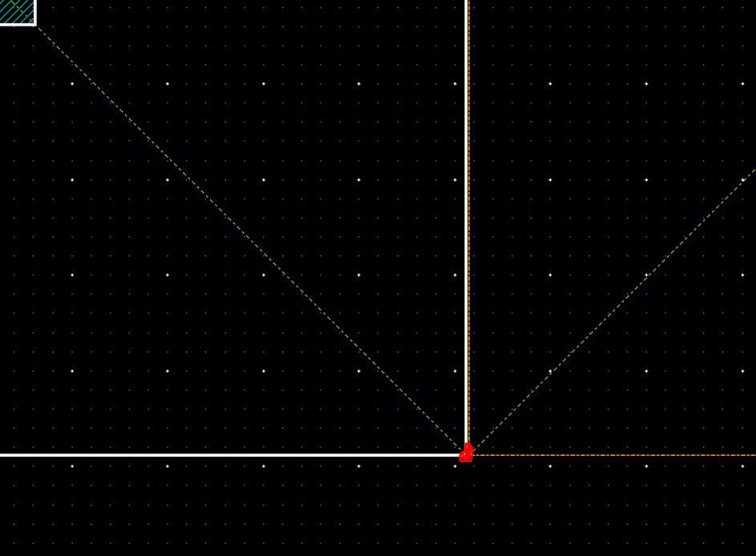Click the white bottom border of the hatched rectangle

pos(16,25)
